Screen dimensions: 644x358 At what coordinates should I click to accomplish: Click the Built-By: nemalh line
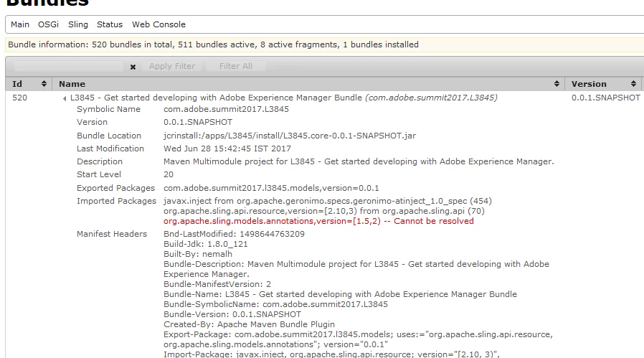coord(197,254)
